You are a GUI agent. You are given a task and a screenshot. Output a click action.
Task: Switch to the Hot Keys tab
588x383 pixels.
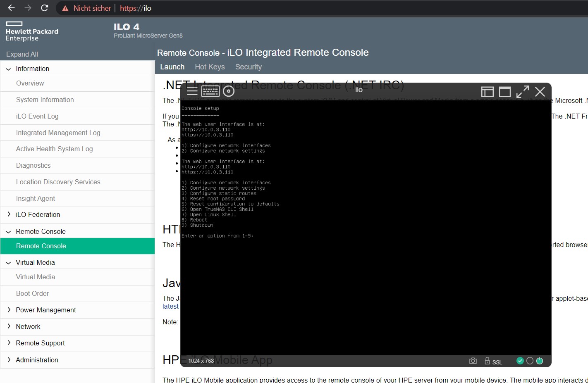(210, 67)
